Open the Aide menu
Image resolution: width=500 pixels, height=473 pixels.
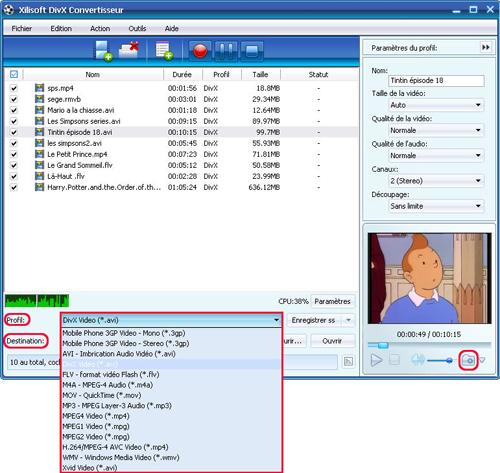click(x=172, y=28)
